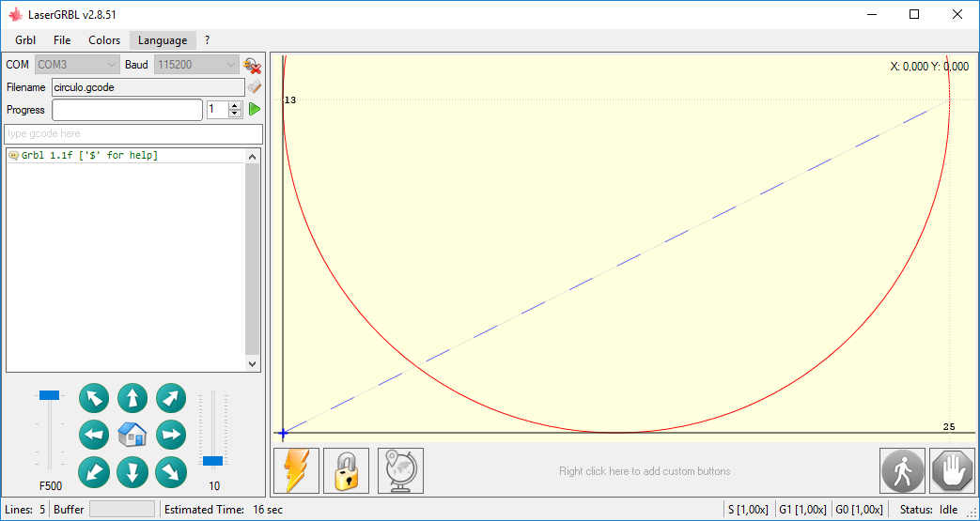Jog right with the east arrow button

click(171, 435)
